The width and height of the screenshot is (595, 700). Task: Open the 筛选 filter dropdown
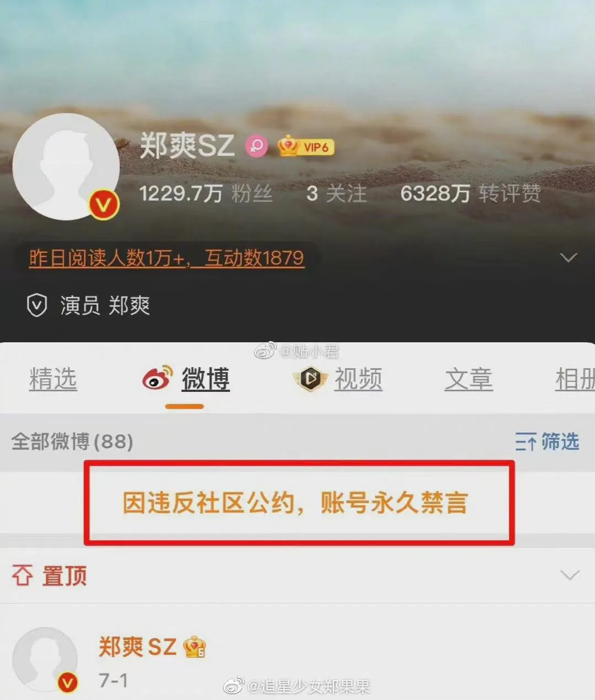(547, 441)
